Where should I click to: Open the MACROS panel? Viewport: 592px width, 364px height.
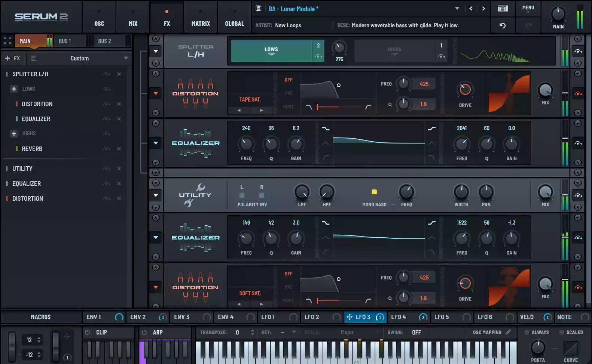pos(41,317)
